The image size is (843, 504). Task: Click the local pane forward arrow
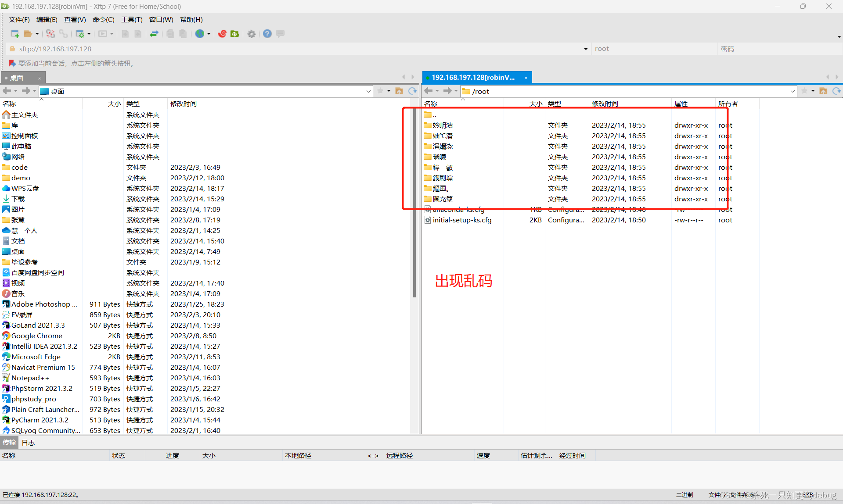click(26, 91)
